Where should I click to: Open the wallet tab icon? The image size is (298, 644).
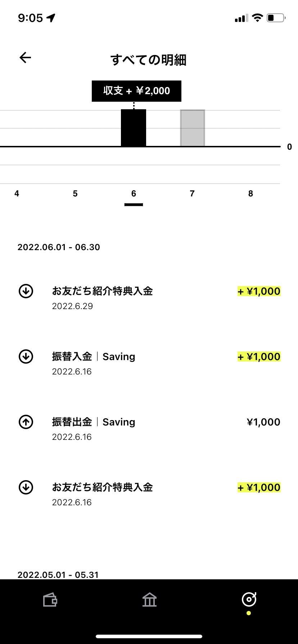[50, 600]
